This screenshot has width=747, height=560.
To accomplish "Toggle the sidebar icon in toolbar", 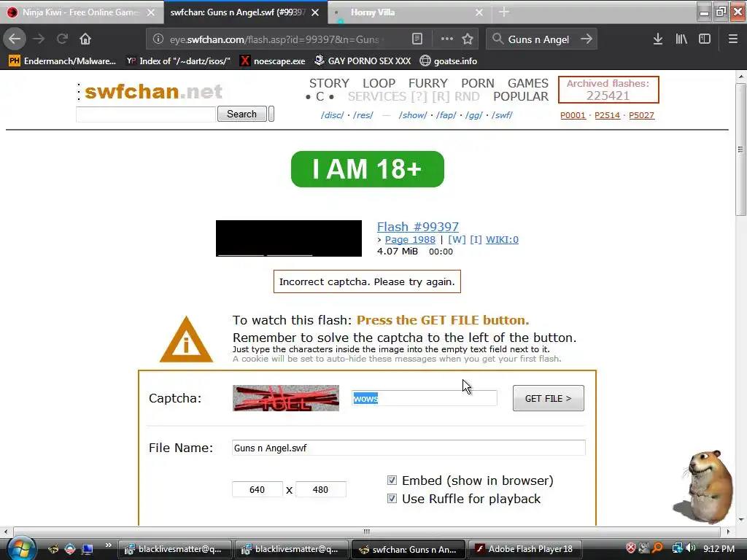I will [705, 39].
